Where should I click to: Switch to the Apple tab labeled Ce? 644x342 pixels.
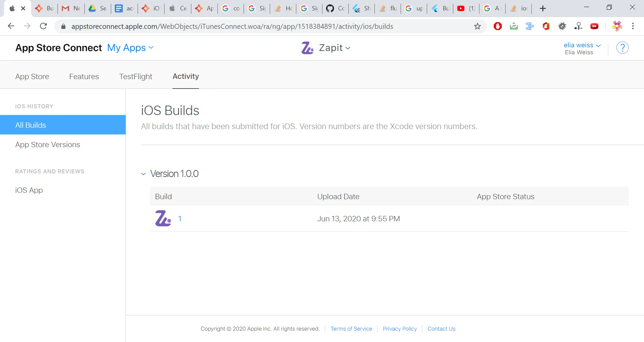coord(178,8)
